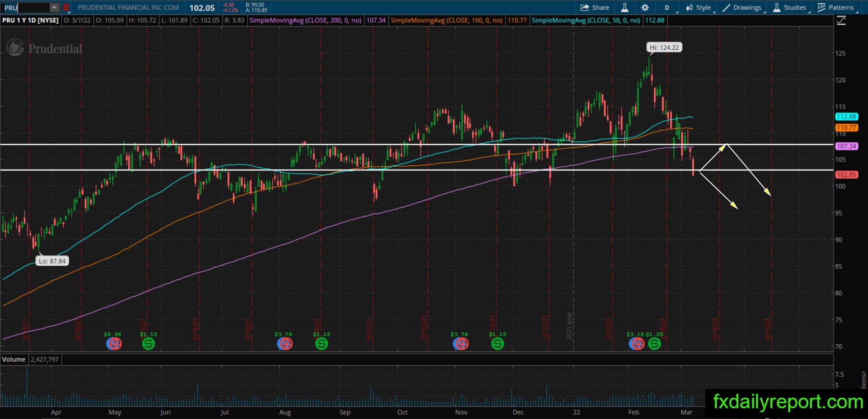Click the volume value 2,427,797
868x419 pixels.
coord(45,360)
